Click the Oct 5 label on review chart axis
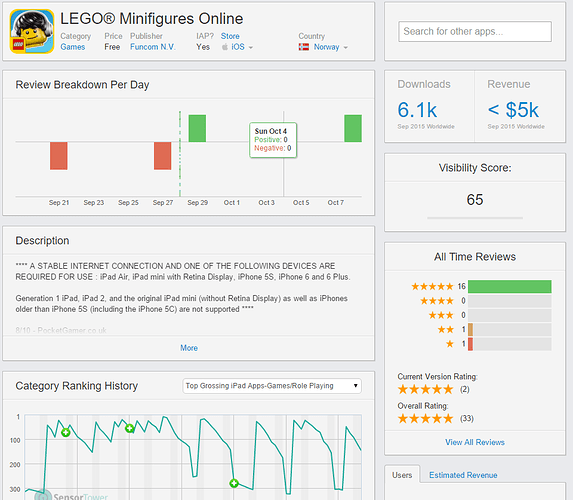The width and height of the screenshot is (573, 500). tap(301, 202)
